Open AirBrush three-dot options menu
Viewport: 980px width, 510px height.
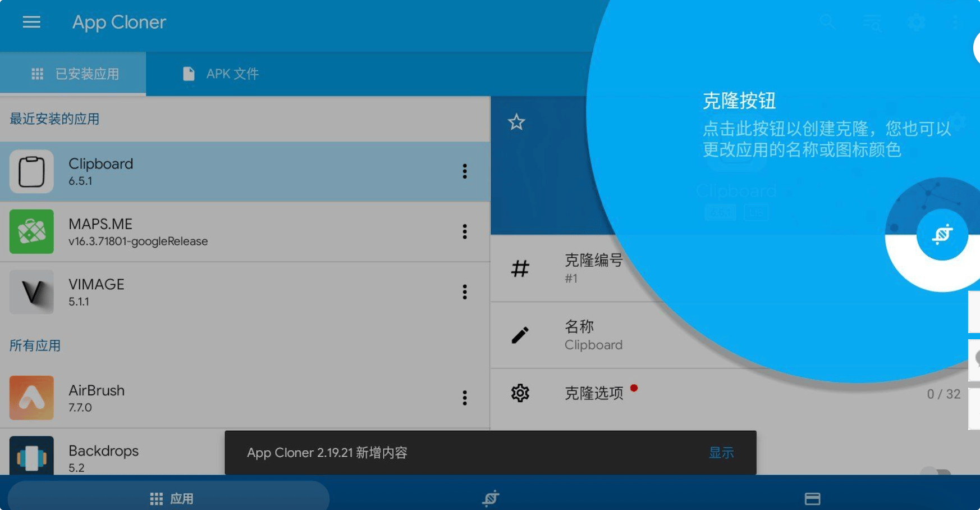[x=464, y=398]
